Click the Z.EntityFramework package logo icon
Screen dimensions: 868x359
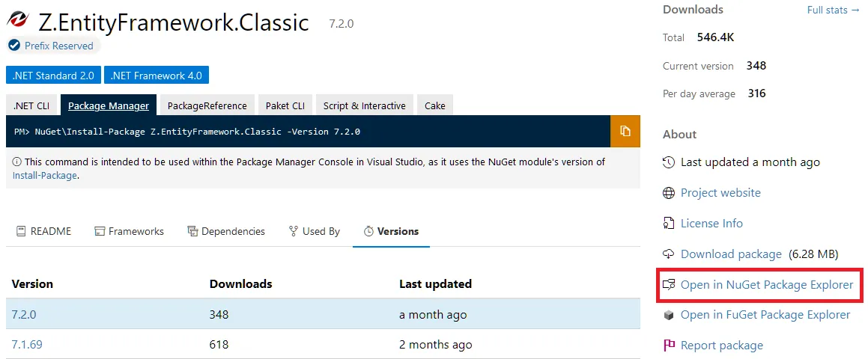click(18, 19)
